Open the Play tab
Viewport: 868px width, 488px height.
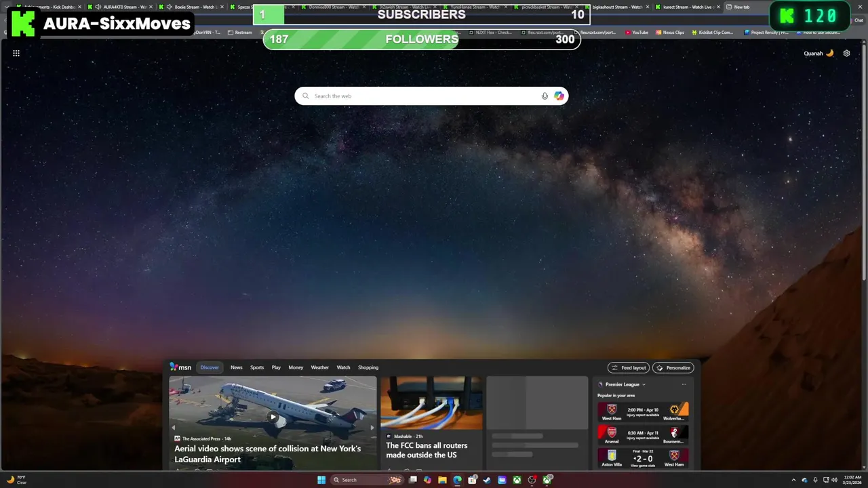point(276,367)
